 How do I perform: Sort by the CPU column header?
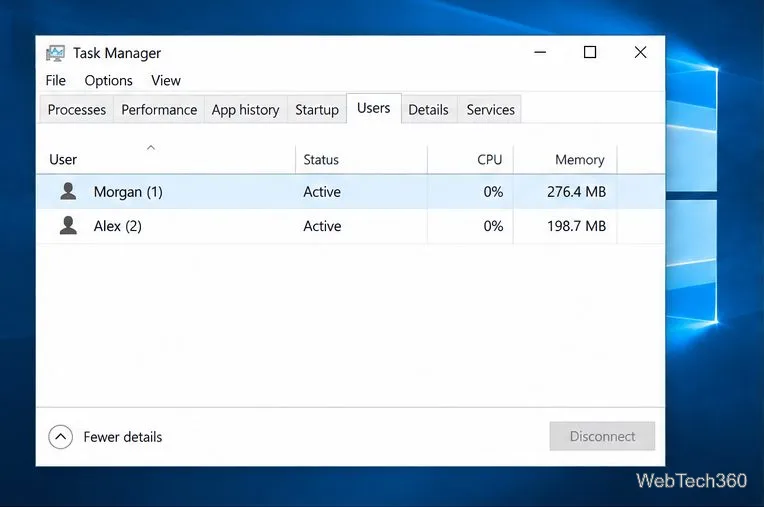click(x=471, y=159)
